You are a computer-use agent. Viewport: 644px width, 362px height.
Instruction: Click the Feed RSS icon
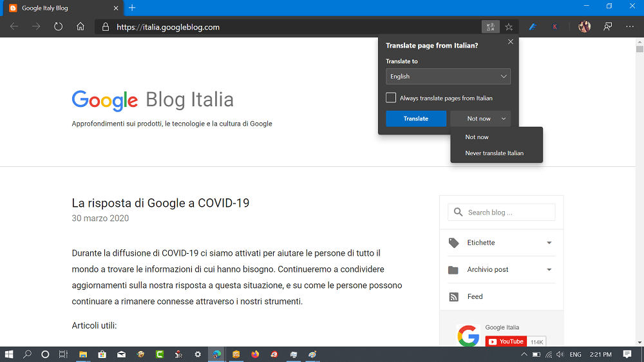(453, 297)
